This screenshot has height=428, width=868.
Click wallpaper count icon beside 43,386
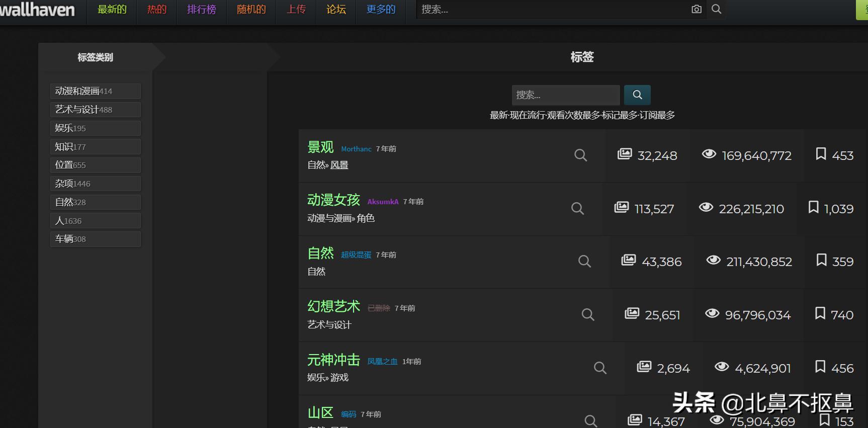tap(629, 260)
